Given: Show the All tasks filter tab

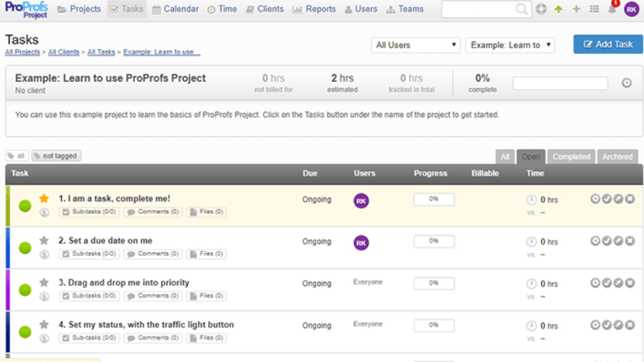Looking at the screenshot, I should (505, 157).
